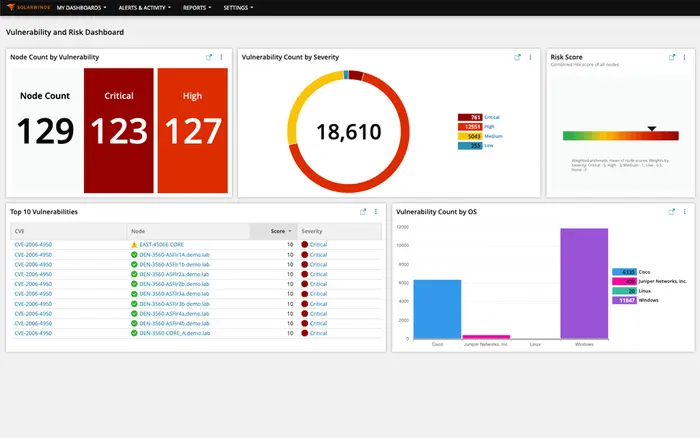The image size is (700, 438).
Task: Open Node Count by Vulnerability widget in new window
Action: click(x=208, y=57)
